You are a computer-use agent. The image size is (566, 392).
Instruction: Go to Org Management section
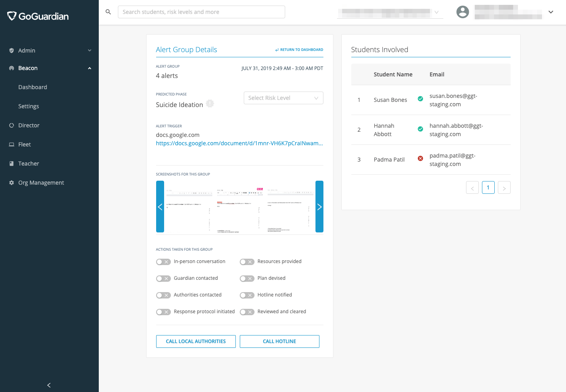click(x=41, y=183)
